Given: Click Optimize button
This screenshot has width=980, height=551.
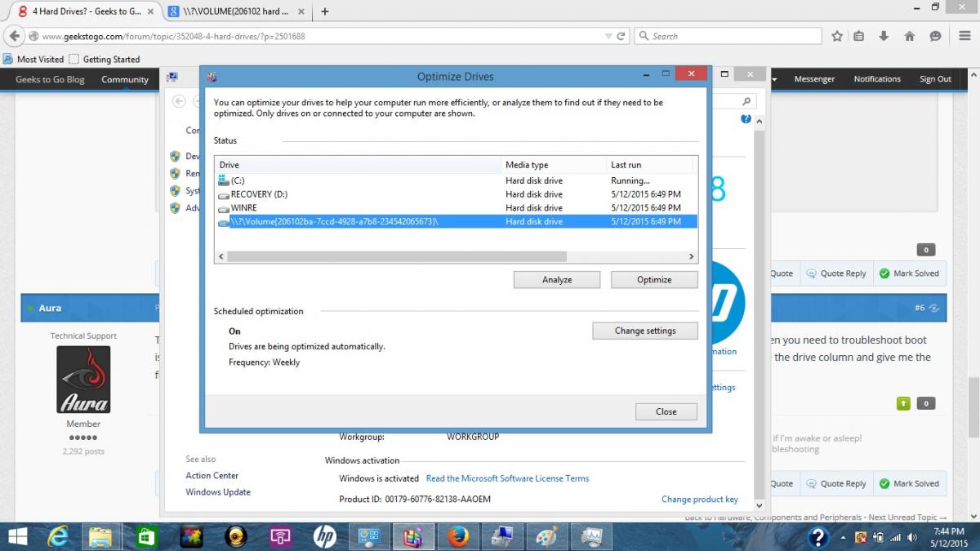Looking at the screenshot, I should (654, 279).
